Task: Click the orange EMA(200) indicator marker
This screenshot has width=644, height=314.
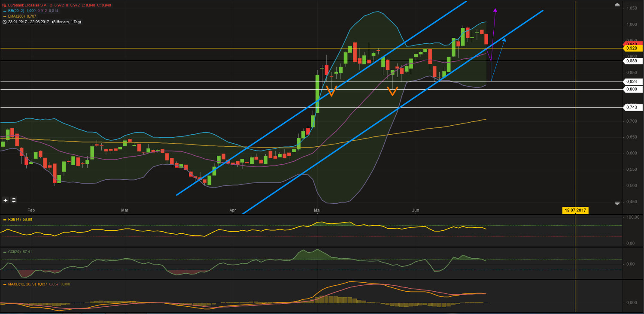Action: [x=4, y=16]
